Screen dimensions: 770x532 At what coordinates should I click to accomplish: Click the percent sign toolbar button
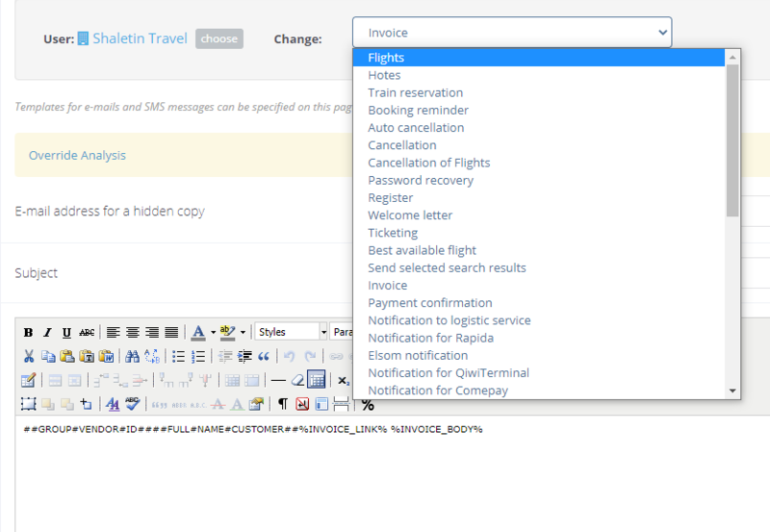[x=368, y=405]
